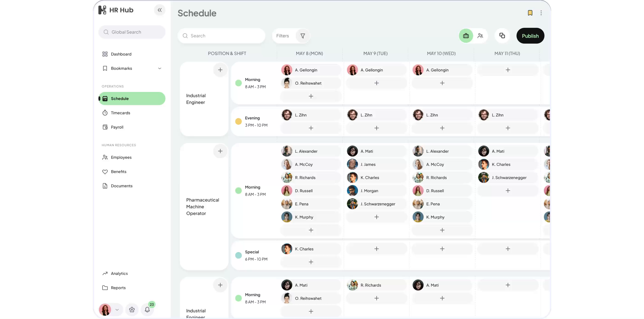Go to the Dashboard section
The height and width of the screenshot is (319, 644).
pyautogui.click(x=121, y=54)
